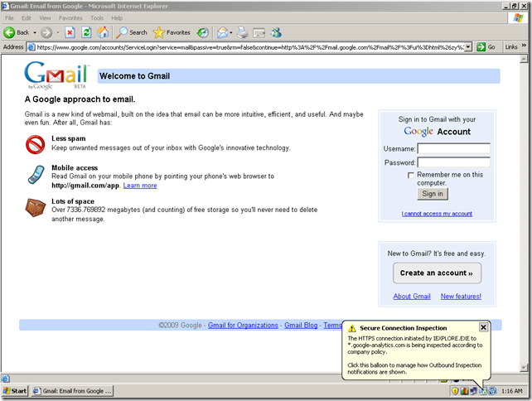Viewport: 532px width, 401px height.
Task: Click the Secure Connection Inspection balloon text
Action: point(414,355)
